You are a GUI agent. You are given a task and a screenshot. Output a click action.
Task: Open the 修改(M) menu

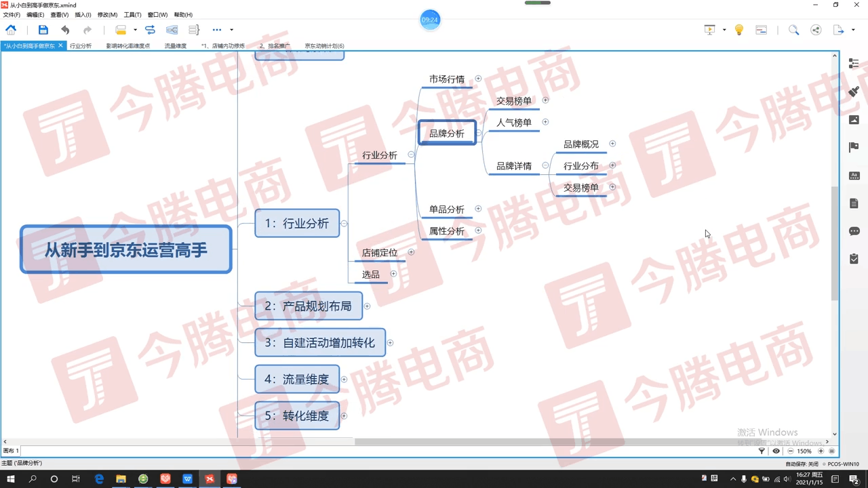107,15
